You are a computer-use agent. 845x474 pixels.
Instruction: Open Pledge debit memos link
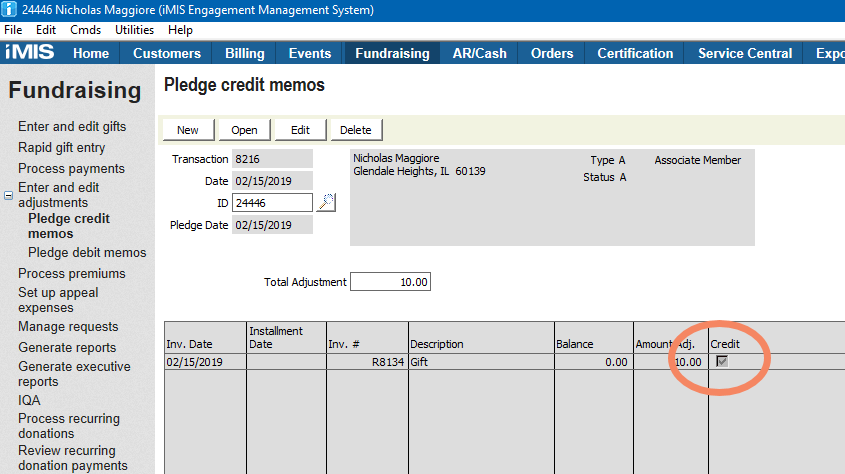coord(87,253)
